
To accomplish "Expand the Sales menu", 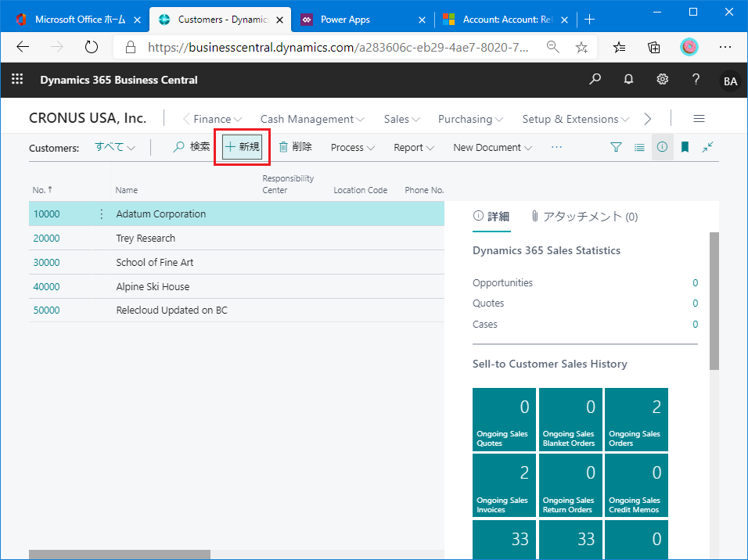I will click(401, 119).
